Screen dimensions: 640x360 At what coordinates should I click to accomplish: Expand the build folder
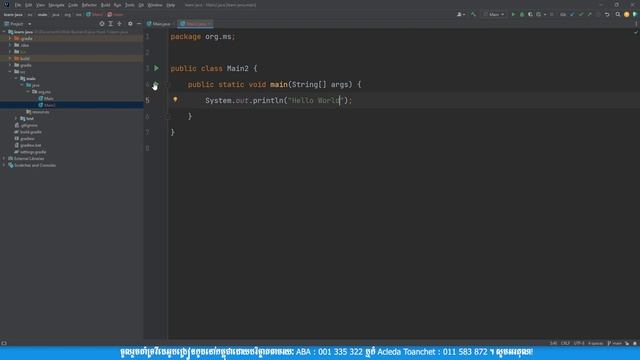10,58
